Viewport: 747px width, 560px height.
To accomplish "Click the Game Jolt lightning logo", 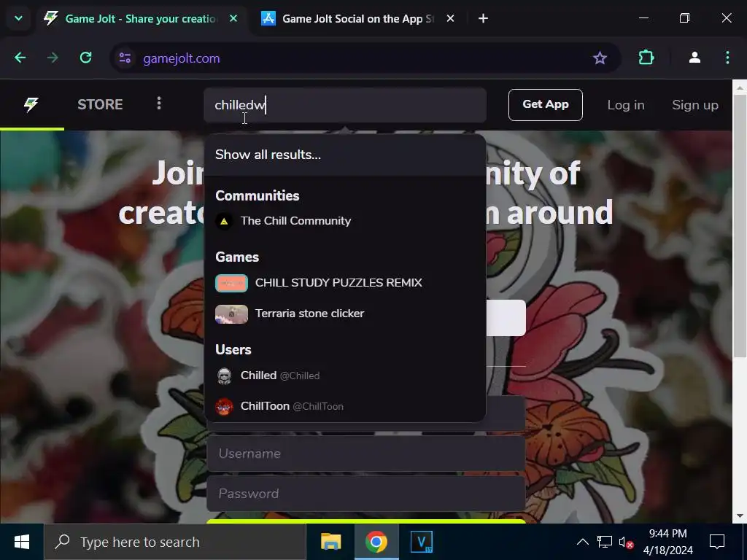I will pyautogui.click(x=31, y=104).
